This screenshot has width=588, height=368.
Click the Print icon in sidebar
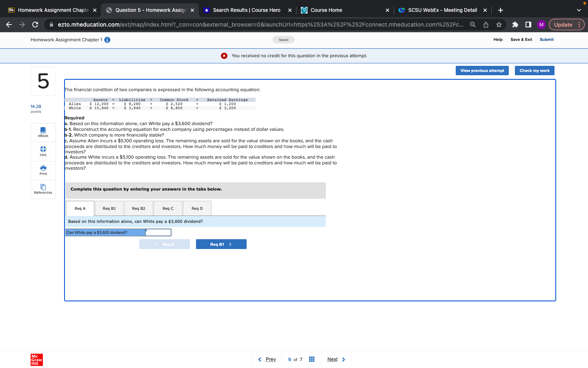(43, 171)
